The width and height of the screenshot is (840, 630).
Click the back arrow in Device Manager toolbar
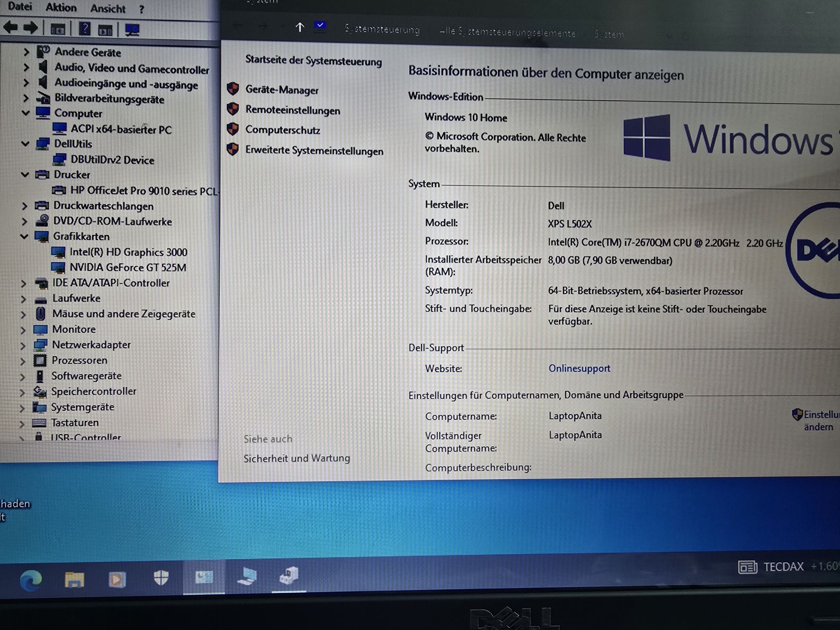pyautogui.click(x=10, y=28)
